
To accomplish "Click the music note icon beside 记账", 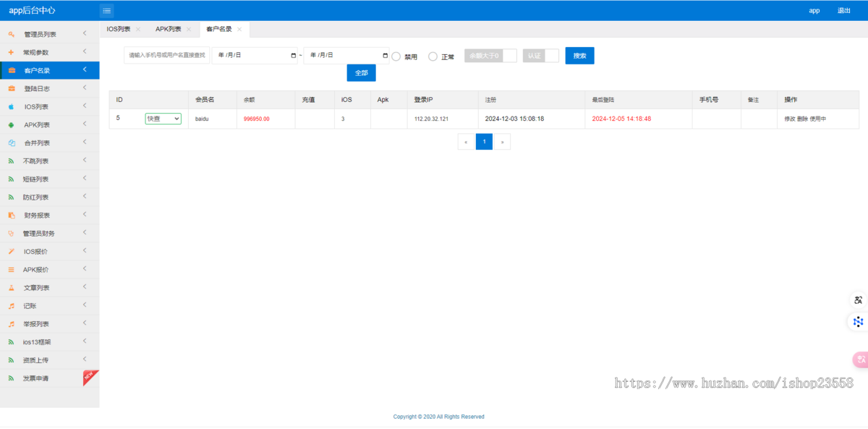I will (11, 305).
